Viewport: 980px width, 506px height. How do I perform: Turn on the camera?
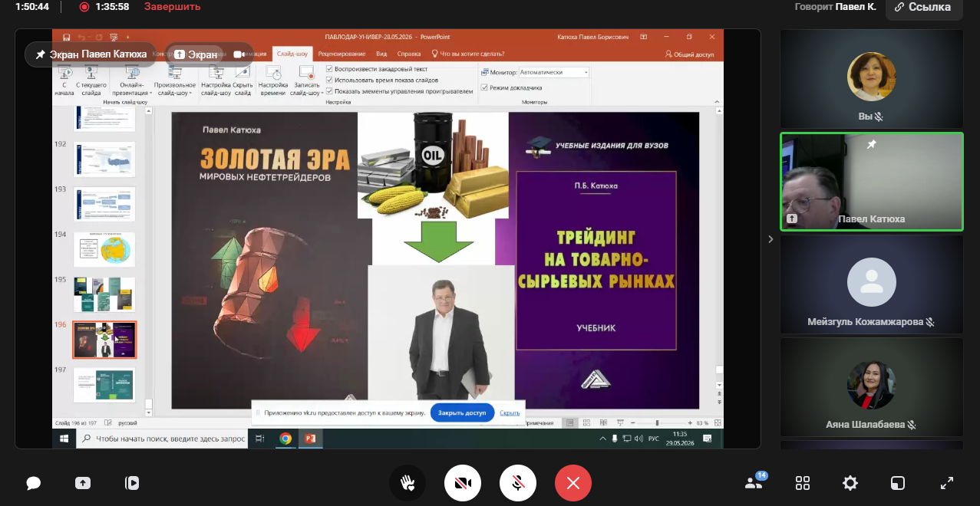click(x=463, y=483)
